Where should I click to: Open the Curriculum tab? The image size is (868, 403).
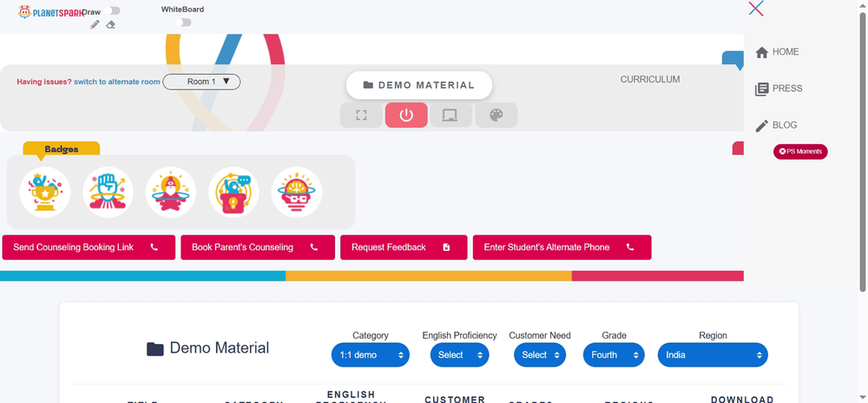click(650, 79)
